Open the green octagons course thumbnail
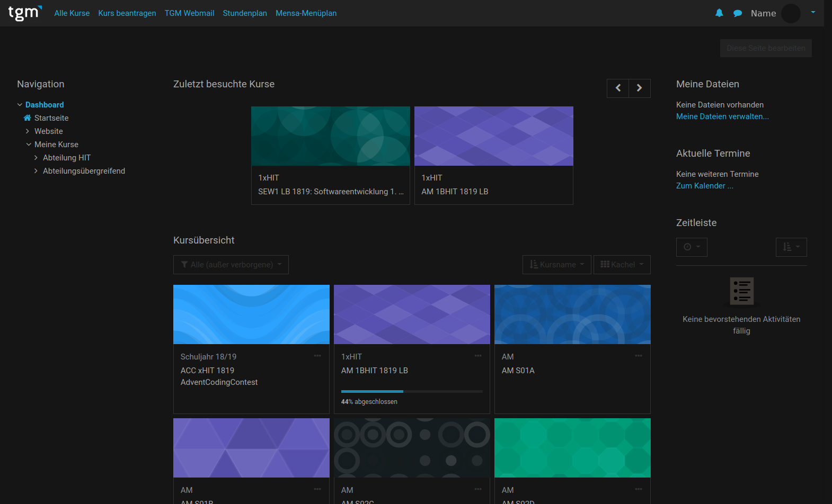The height and width of the screenshot is (504, 832). [572, 448]
